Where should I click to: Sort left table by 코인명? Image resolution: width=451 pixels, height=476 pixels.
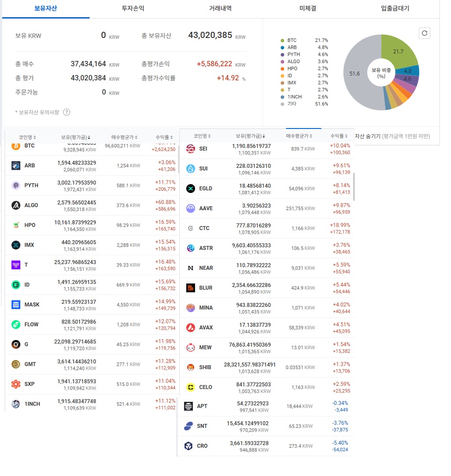point(27,137)
